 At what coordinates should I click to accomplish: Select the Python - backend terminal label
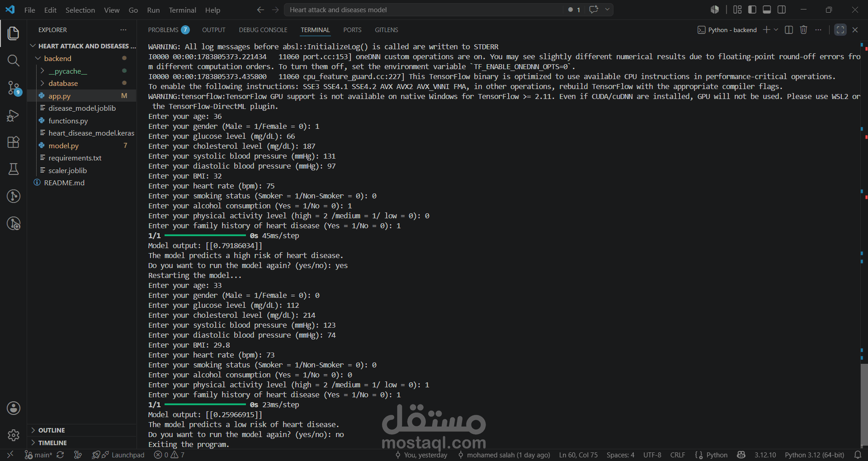pos(727,30)
